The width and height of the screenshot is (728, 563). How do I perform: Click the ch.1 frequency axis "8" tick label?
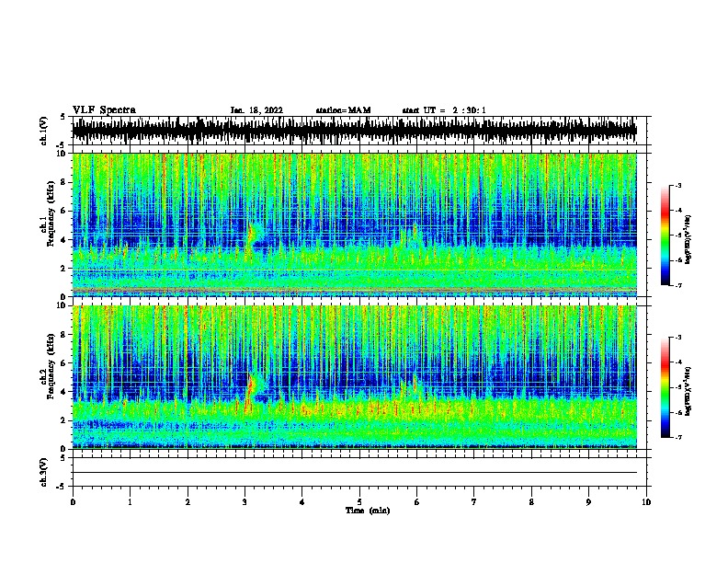tap(64, 182)
